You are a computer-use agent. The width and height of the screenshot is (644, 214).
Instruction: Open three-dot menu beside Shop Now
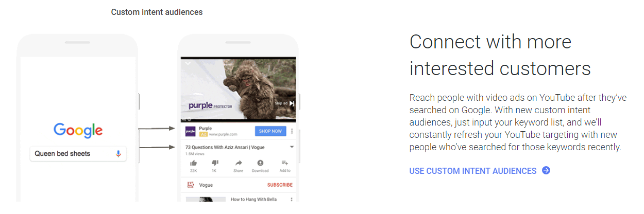tap(292, 131)
